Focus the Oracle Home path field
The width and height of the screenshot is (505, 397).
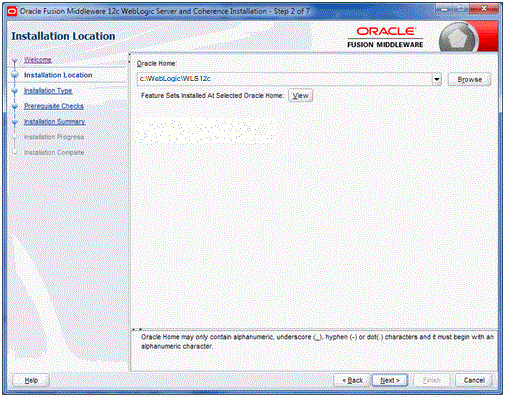284,79
